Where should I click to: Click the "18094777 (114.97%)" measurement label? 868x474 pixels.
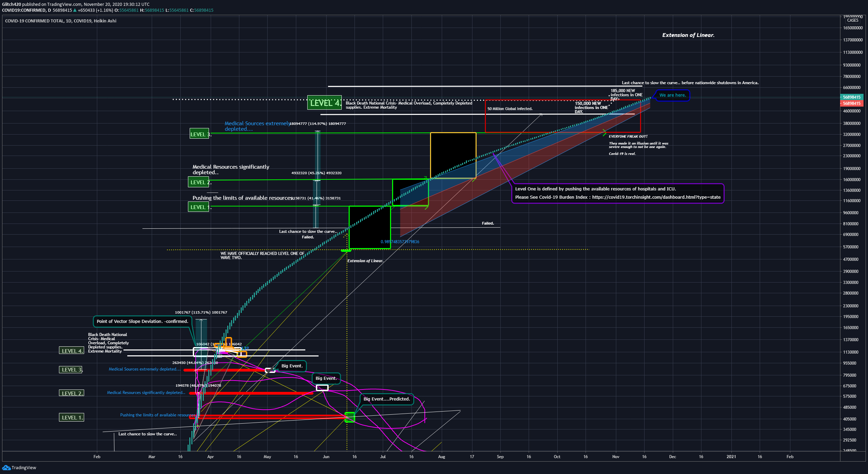317,124
